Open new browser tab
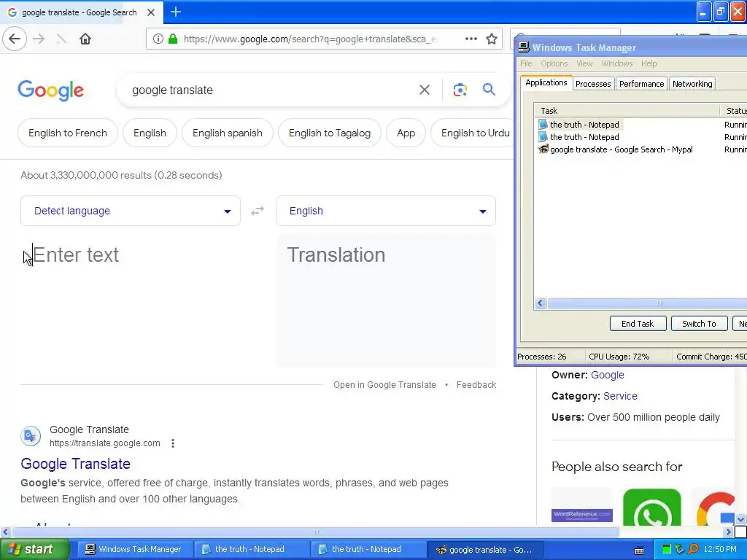 pos(176,12)
